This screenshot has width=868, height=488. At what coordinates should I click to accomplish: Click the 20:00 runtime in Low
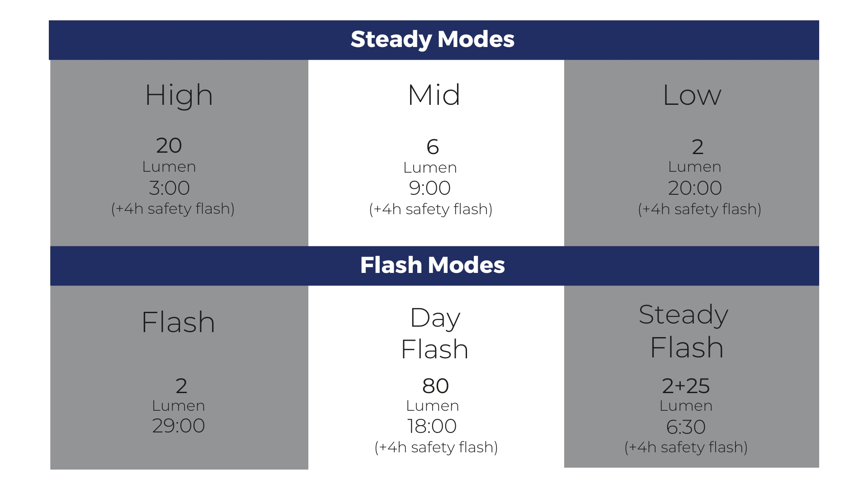[695, 188]
